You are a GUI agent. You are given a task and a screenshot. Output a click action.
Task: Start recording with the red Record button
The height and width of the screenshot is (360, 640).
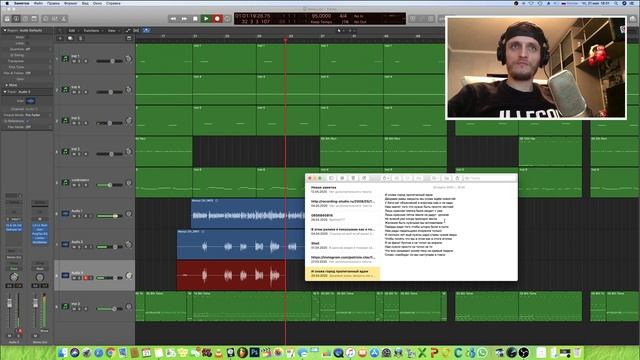[x=217, y=19]
